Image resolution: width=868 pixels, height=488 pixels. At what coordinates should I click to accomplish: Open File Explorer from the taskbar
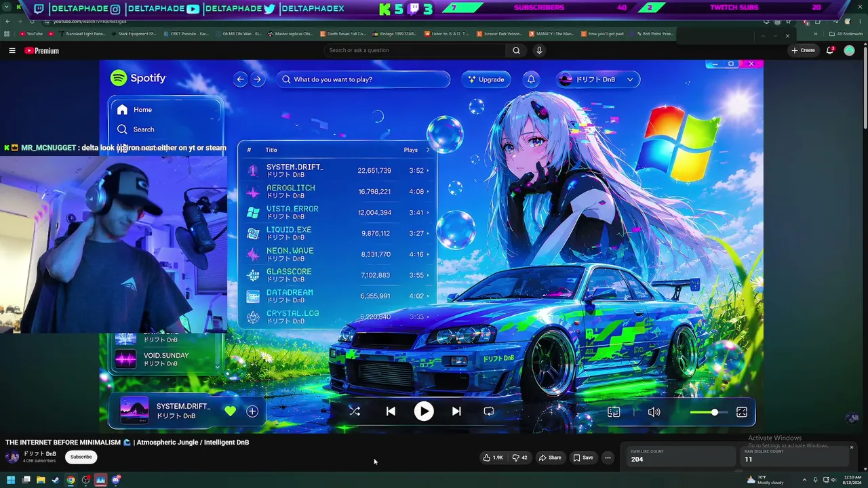coord(41,480)
